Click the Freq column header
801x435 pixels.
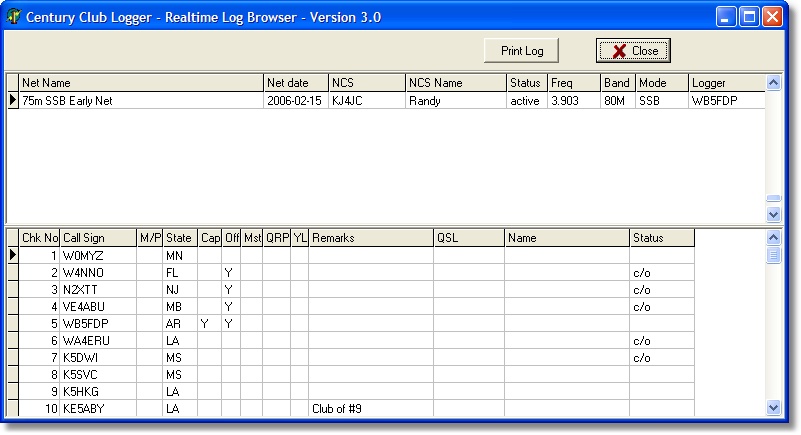point(573,83)
